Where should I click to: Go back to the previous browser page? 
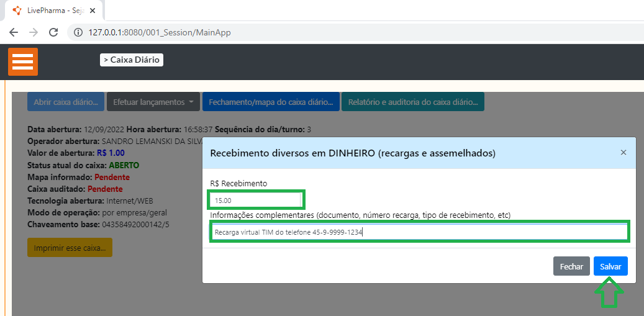coord(14,32)
